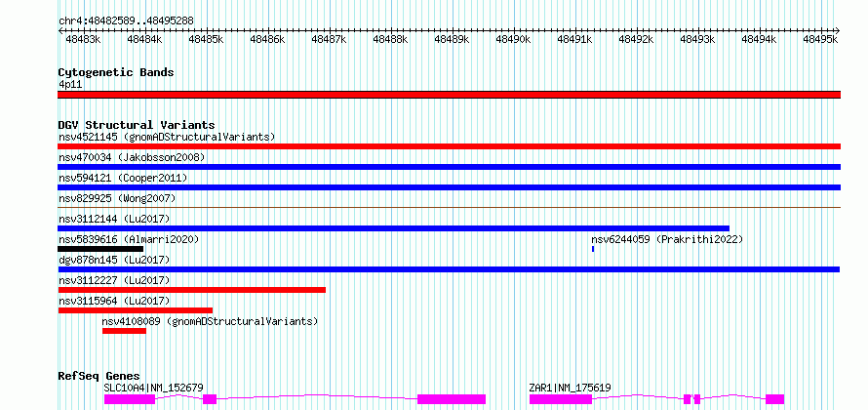Click the 48489k ruler tick label
Viewport: 868px width, 410px height.
(x=452, y=39)
